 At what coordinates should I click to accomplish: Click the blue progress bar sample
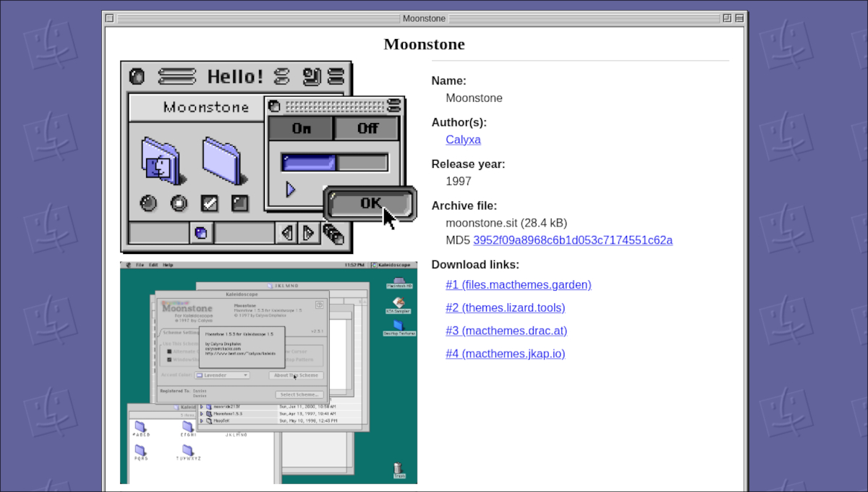[310, 163]
